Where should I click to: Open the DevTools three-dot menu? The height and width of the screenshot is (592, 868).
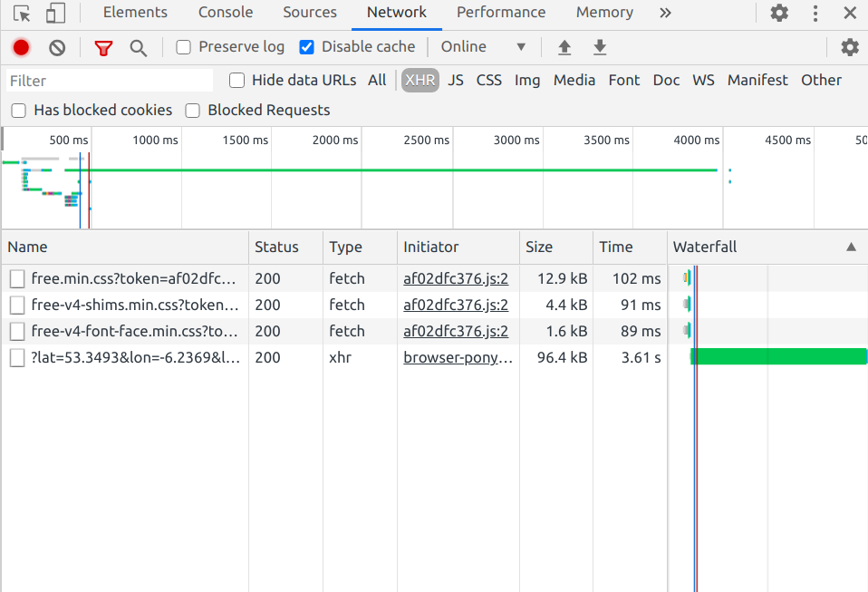[x=815, y=14]
